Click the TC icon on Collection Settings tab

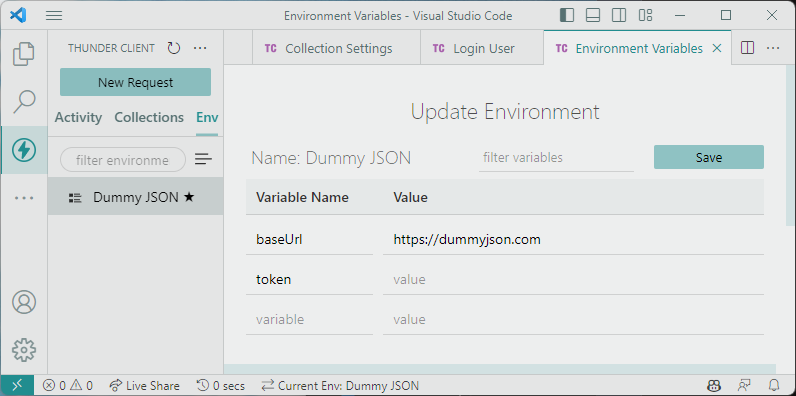271,48
